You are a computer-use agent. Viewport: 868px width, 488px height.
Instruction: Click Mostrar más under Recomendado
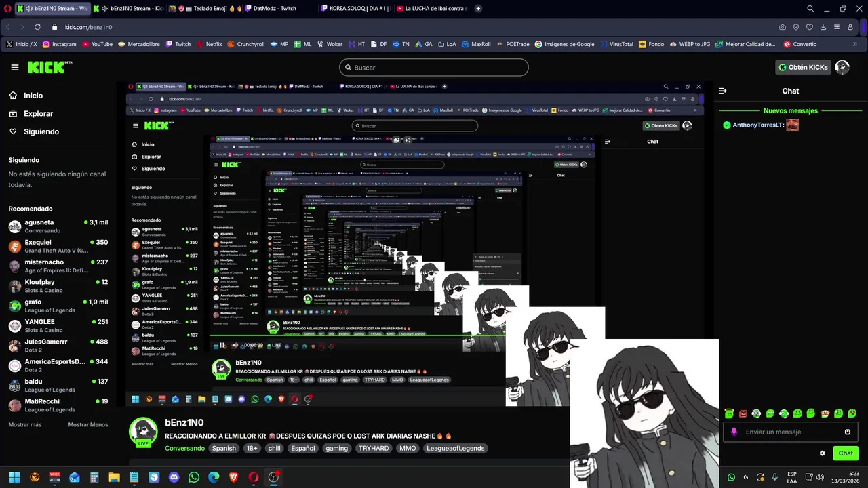tap(25, 424)
